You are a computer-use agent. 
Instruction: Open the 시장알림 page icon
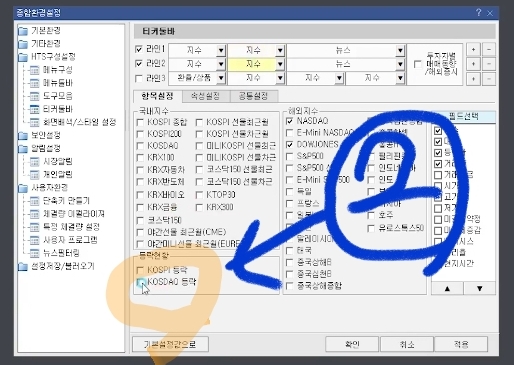[x=35, y=162]
